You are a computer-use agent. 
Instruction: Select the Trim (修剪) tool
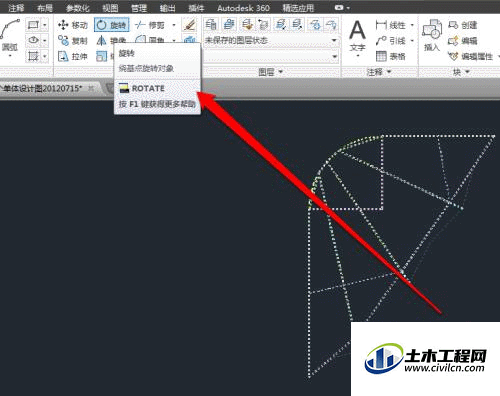pos(150,25)
